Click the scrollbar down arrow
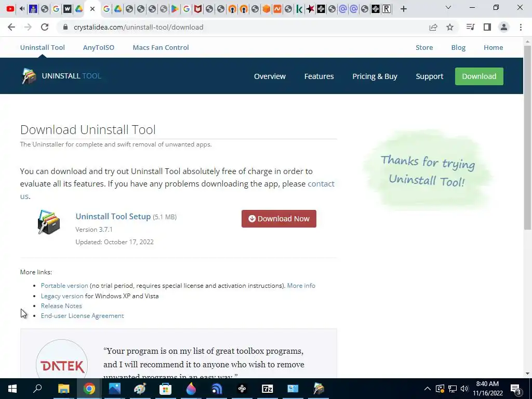This screenshot has width=532, height=399. [x=528, y=374]
